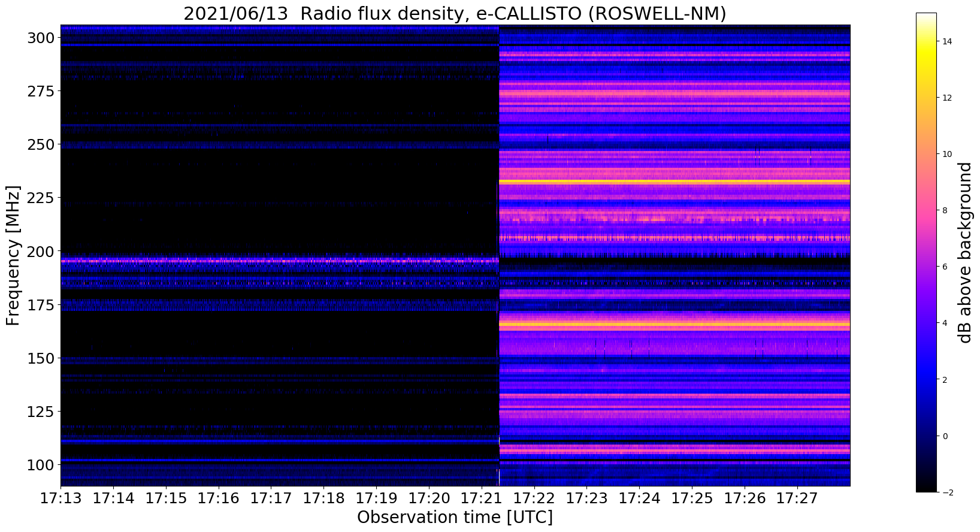Click the 125 frequency tick label

coord(41,412)
